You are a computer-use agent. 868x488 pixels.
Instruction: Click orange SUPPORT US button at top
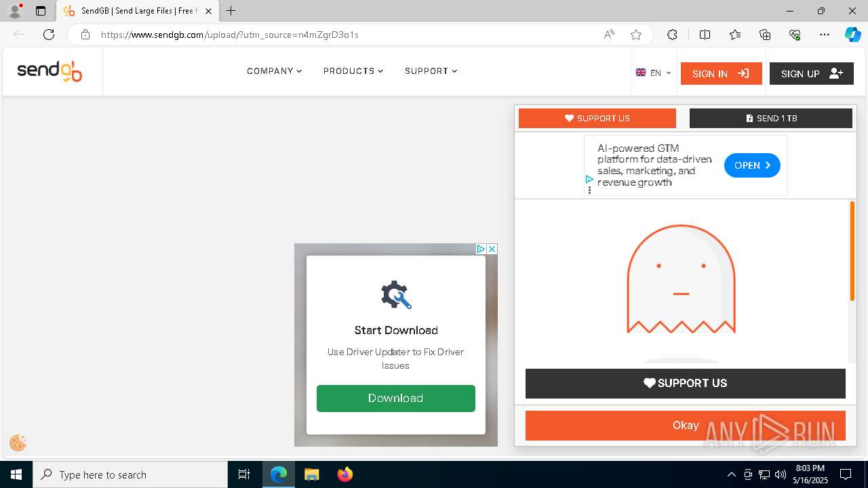click(597, 118)
